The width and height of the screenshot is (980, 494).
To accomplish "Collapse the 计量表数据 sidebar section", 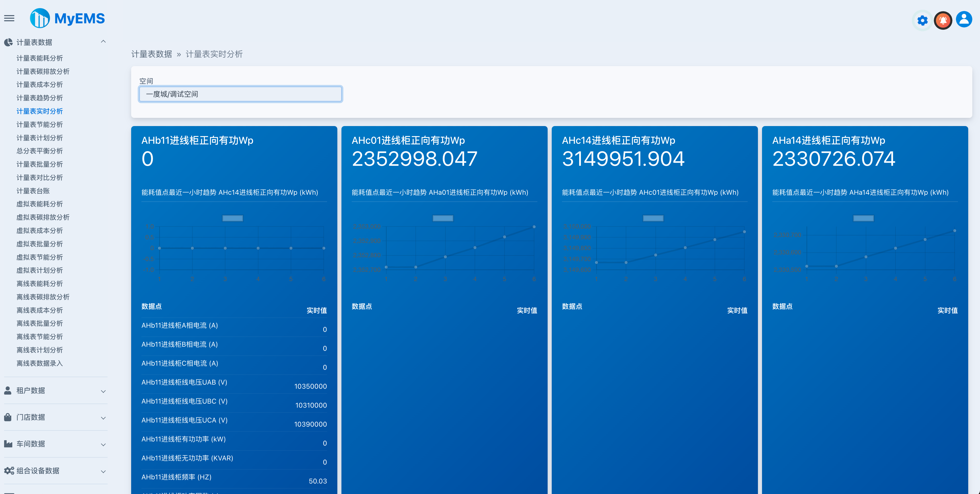I will point(103,42).
